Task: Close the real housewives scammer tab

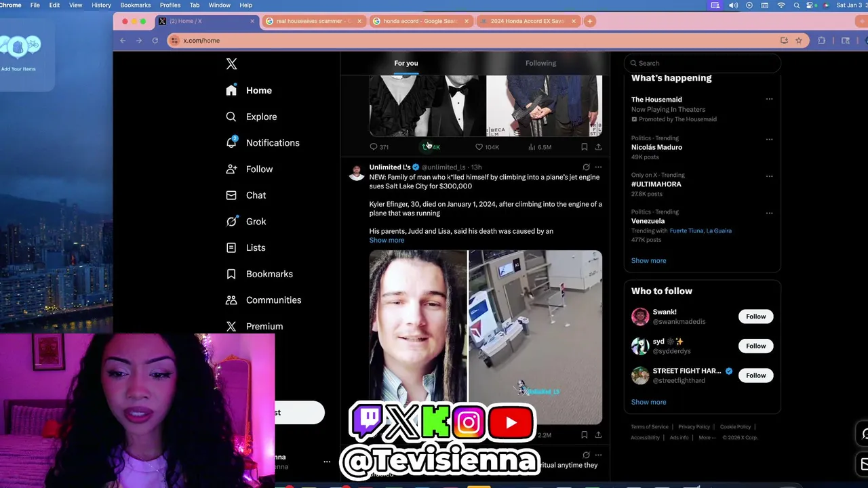Action: pos(359,21)
